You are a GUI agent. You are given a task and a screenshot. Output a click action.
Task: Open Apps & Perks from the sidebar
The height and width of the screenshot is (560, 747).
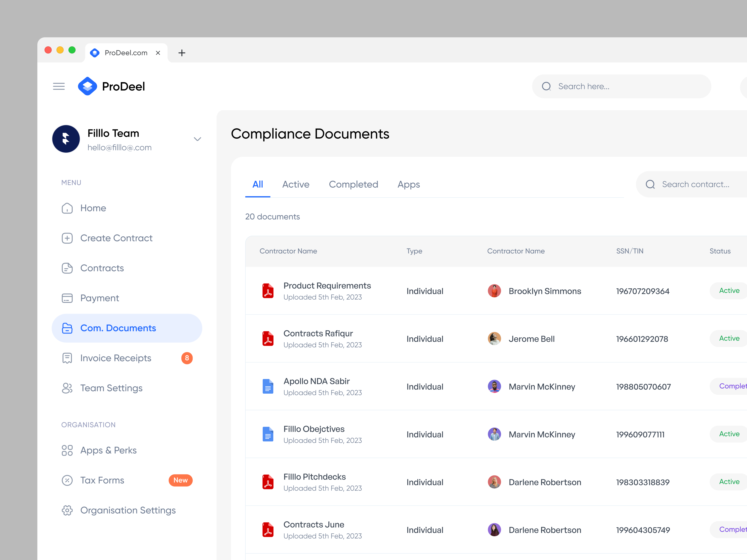click(x=108, y=450)
